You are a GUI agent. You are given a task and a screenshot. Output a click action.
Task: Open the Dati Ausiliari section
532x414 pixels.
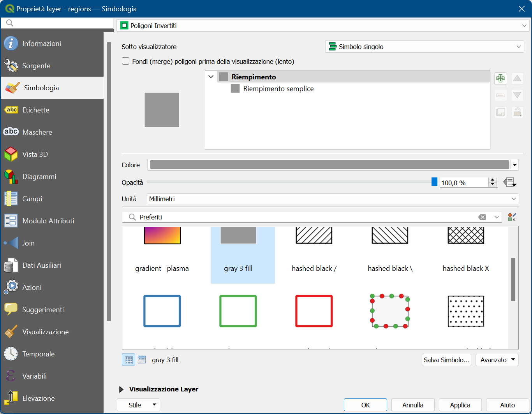52,265
